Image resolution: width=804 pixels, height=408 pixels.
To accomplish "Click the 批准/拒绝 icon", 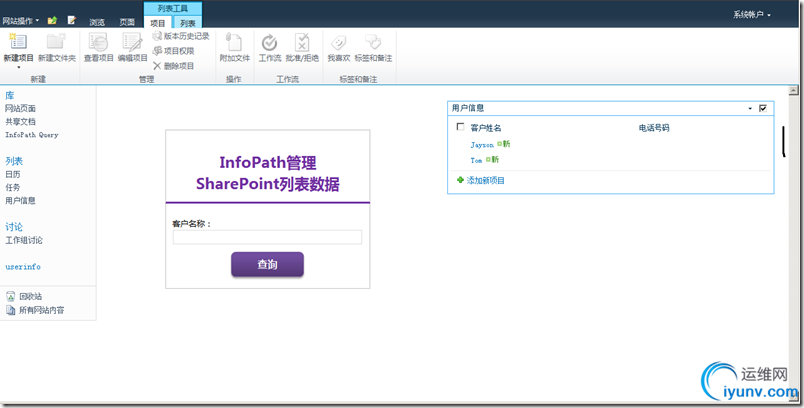I will (x=302, y=42).
